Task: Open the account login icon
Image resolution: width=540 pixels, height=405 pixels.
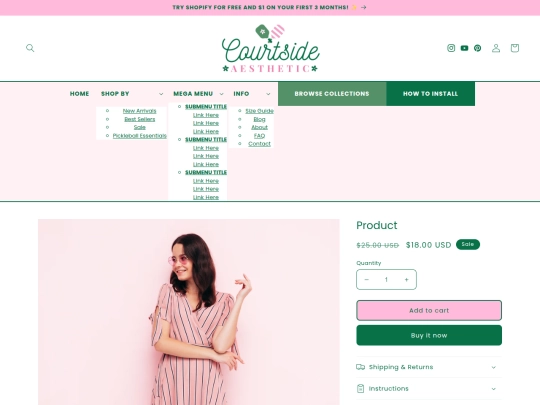Action: coord(496,48)
